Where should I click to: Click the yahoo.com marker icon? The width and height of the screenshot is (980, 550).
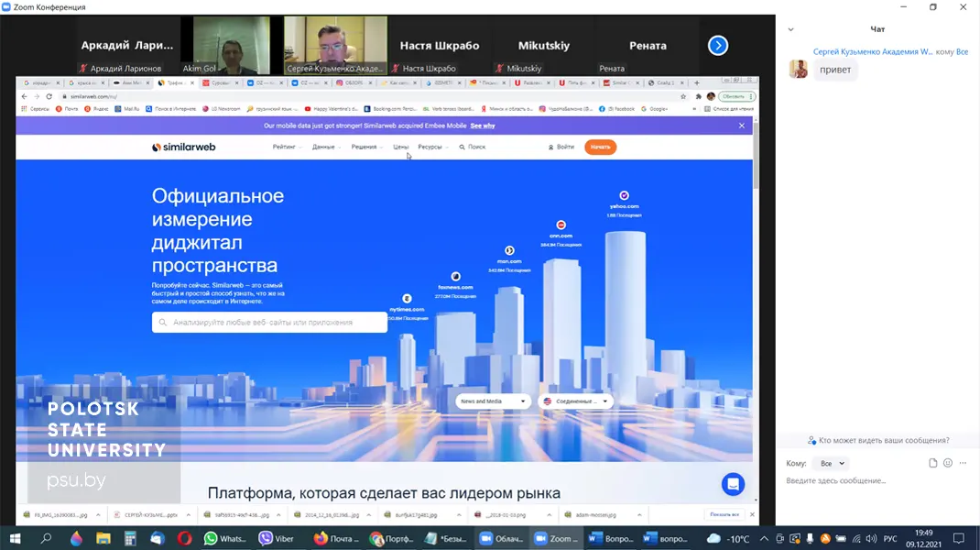click(x=624, y=195)
